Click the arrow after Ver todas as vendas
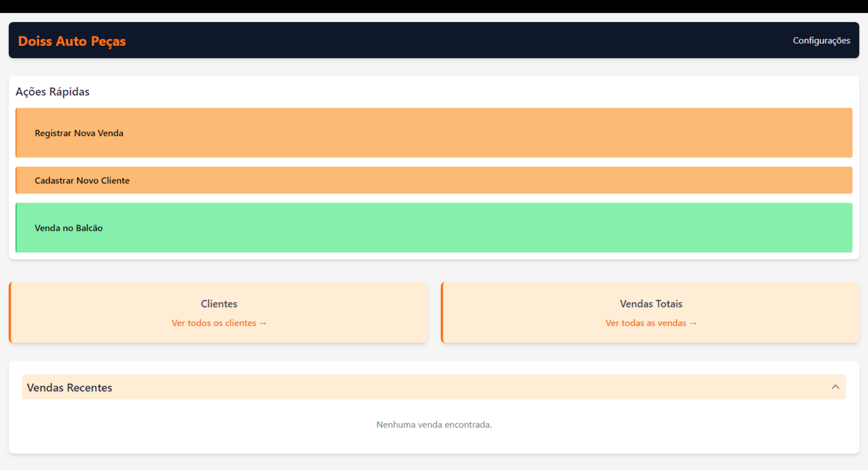This screenshot has height=470, width=868. point(693,324)
